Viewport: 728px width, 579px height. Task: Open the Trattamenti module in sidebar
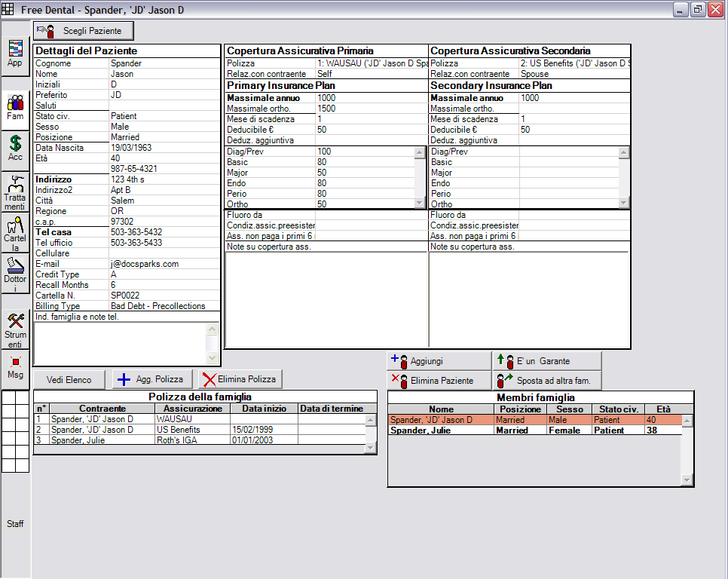click(15, 192)
